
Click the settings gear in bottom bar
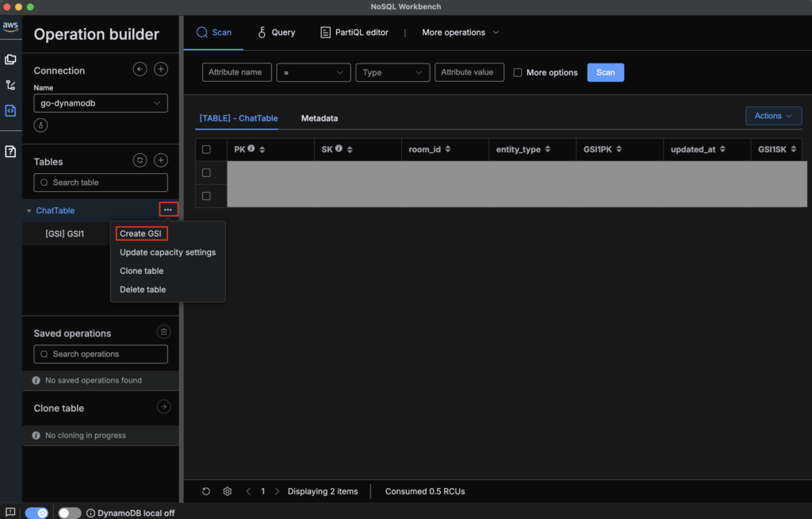pos(228,491)
